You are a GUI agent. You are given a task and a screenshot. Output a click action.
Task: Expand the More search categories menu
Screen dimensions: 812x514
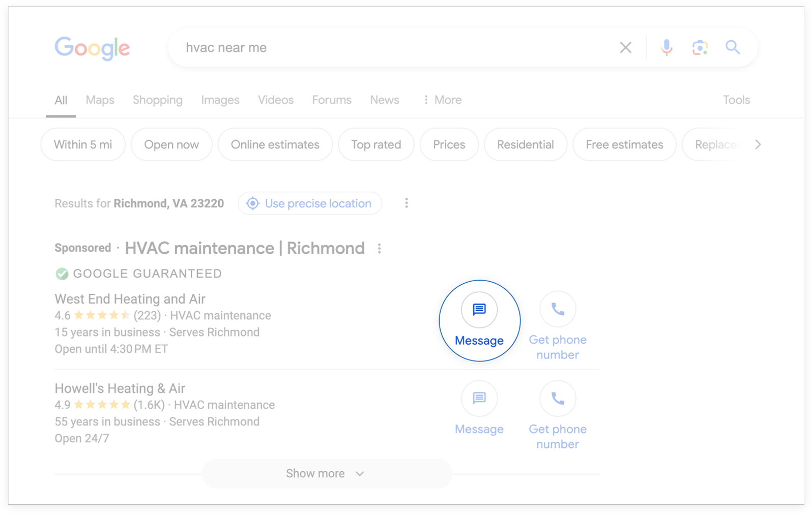pos(442,100)
